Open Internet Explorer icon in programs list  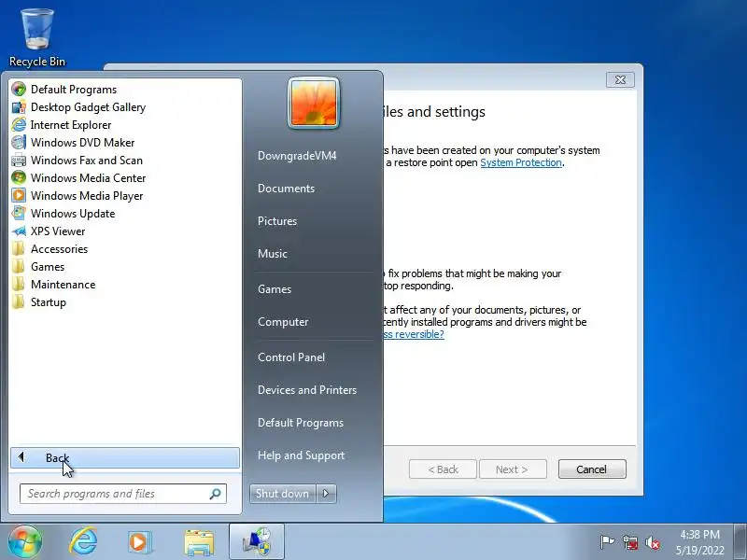point(19,125)
